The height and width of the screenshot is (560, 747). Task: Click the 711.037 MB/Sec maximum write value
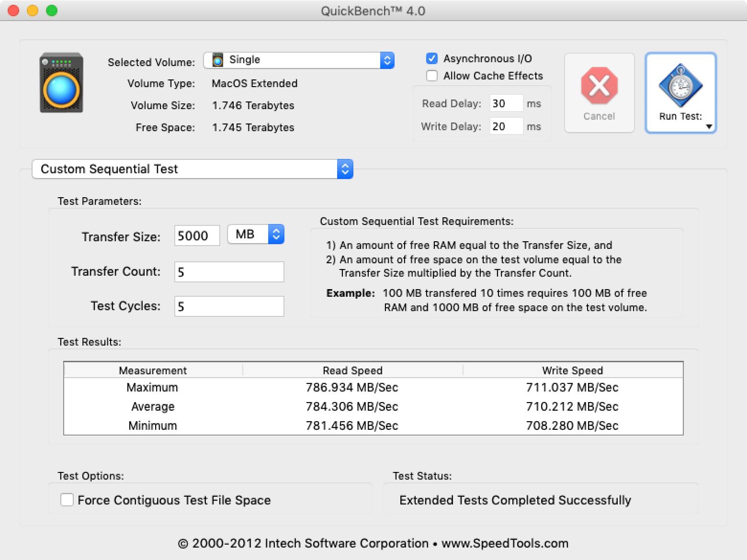pyautogui.click(x=572, y=387)
